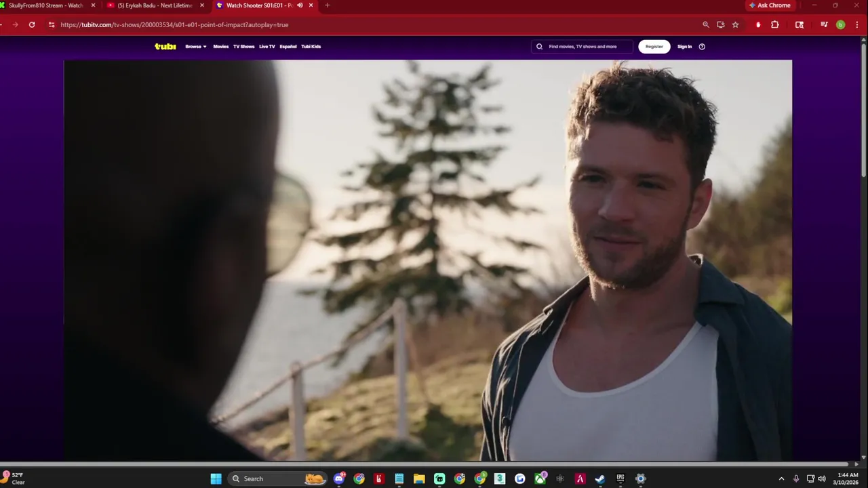Open Steam from the taskbar

tap(600, 479)
